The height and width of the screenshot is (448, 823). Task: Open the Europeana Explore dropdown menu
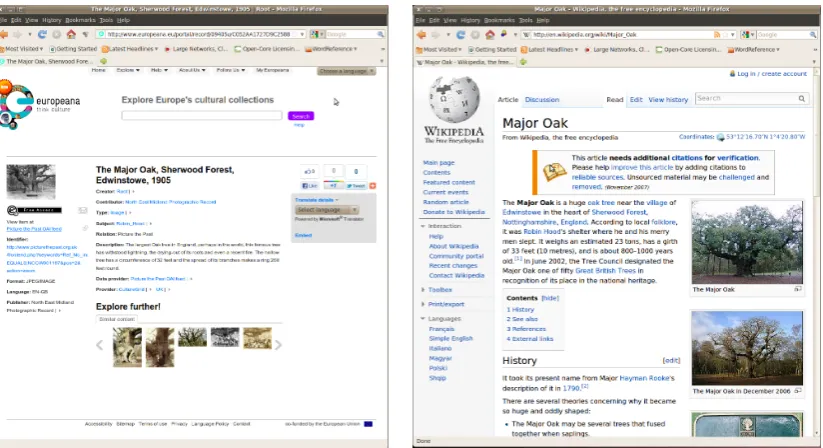pyautogui.click(x=128, y=70)
